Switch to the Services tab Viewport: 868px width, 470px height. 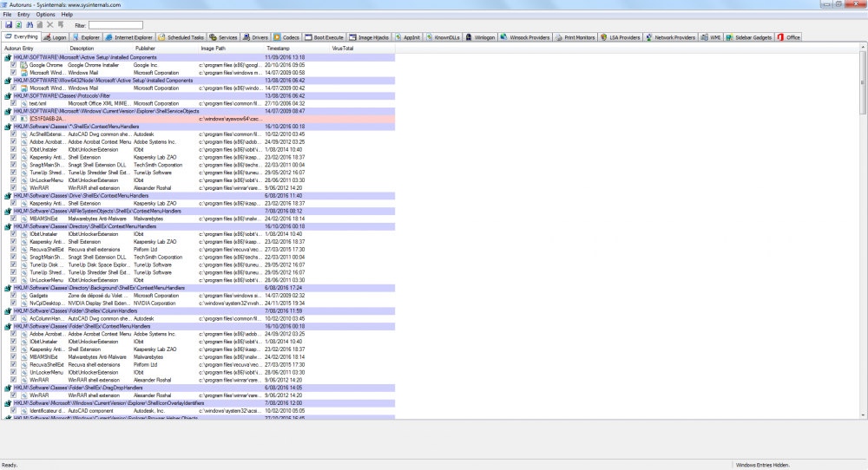point(224,37)
